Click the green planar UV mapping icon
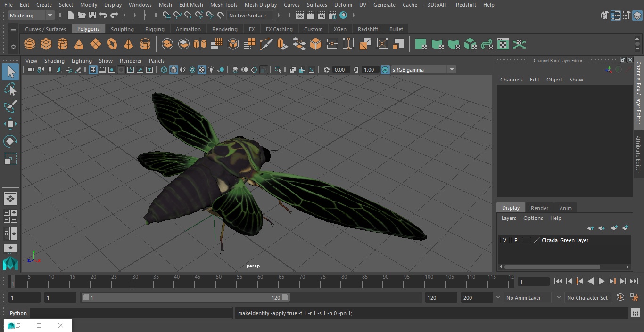Viewport: 644px width, 332px height. [421, 44]
